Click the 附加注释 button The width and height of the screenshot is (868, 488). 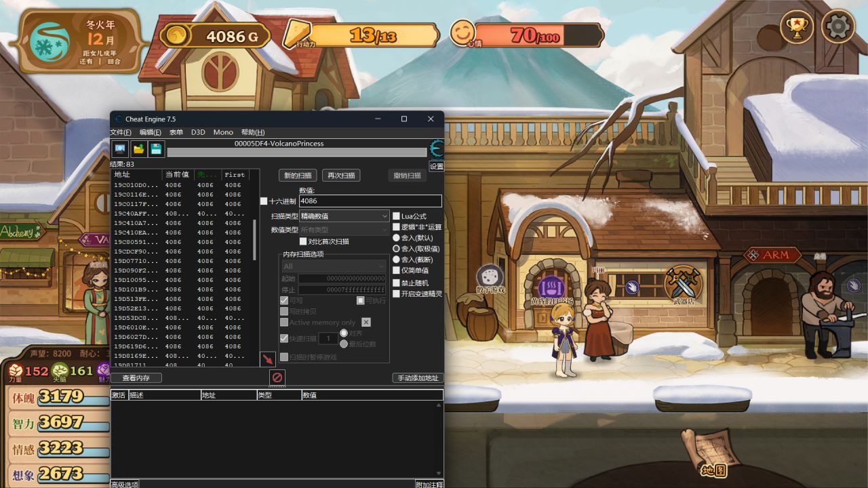[x=429, y=484]
